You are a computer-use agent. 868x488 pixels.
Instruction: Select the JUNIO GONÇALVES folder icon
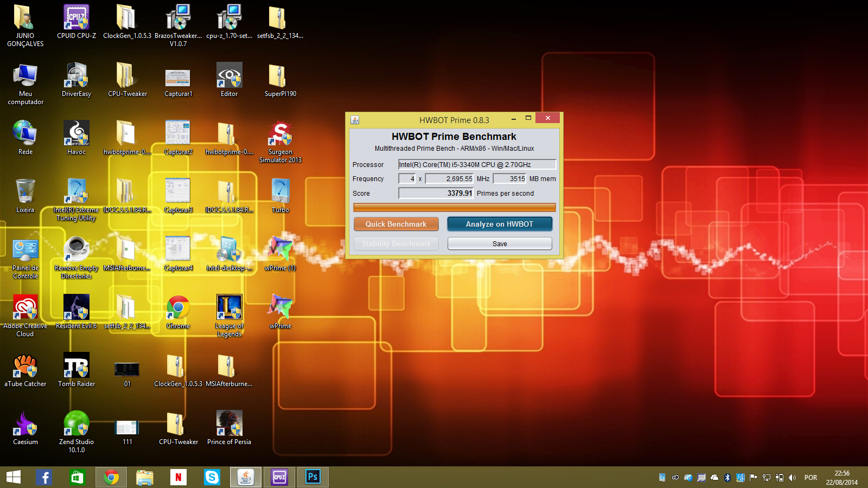pos(25,25)
